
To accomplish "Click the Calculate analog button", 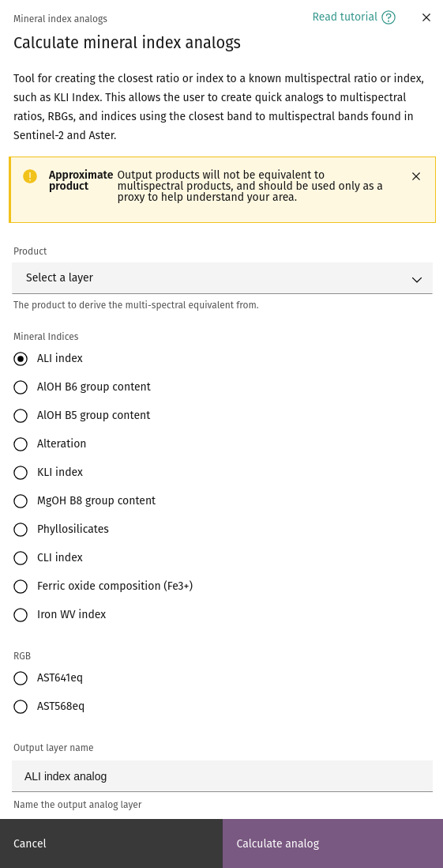I will coord(333,843).
